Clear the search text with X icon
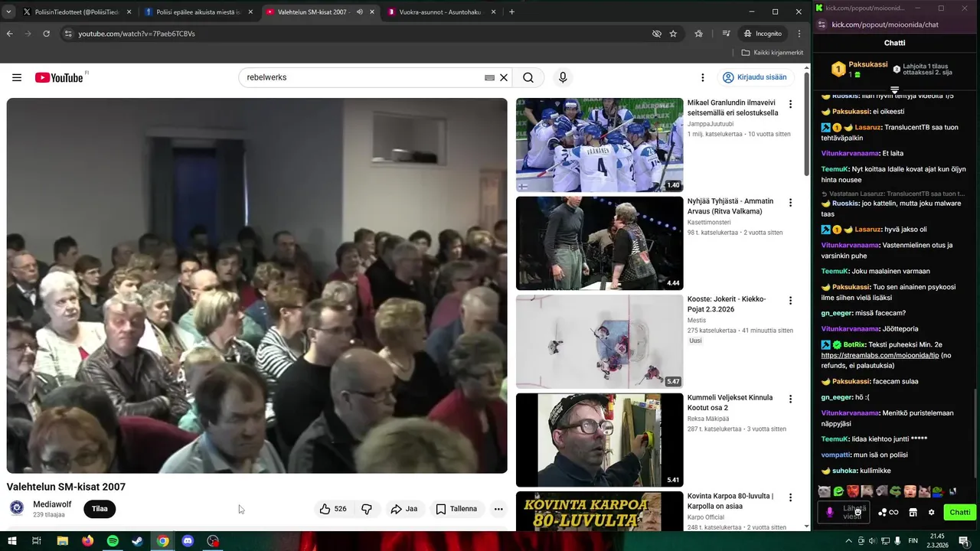 (x=504, y=77)
